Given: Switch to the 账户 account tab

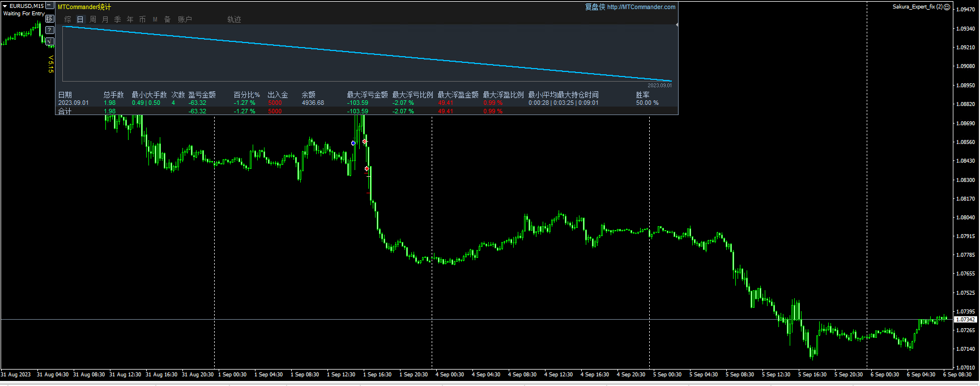Looking at the screenshot, I should pos(185,19).
